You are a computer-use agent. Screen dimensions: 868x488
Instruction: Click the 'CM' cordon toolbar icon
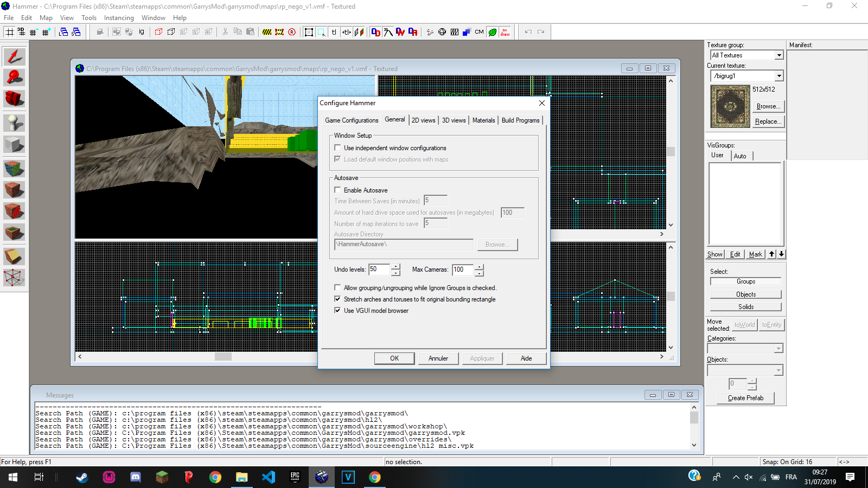[x=479, y=32]
